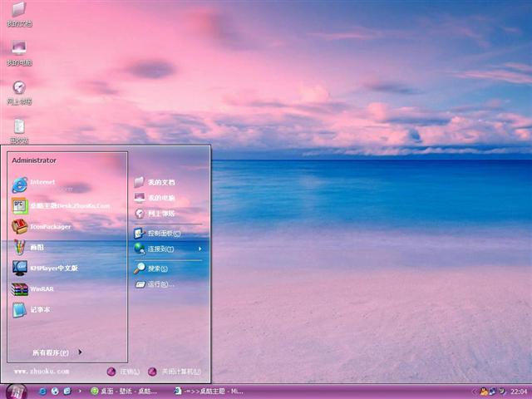
Task: Click the third Quick Launch icon
Action: click(x=67, y=392)
